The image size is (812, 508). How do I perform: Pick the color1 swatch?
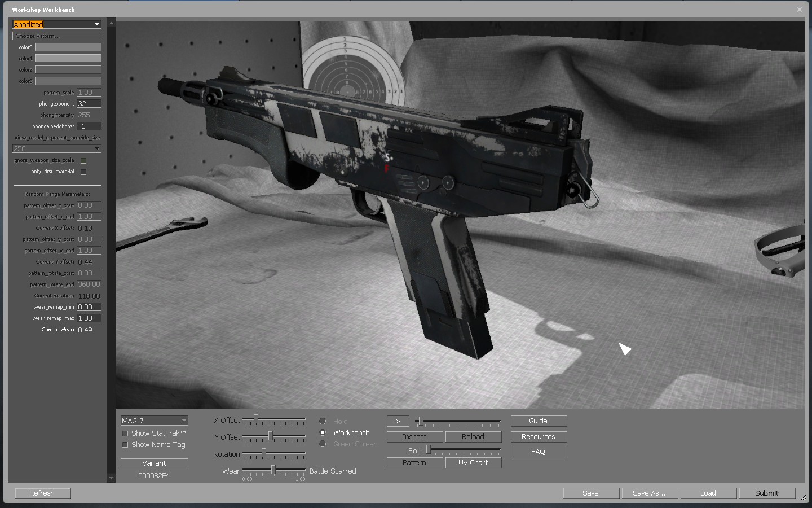coord(68,58)
